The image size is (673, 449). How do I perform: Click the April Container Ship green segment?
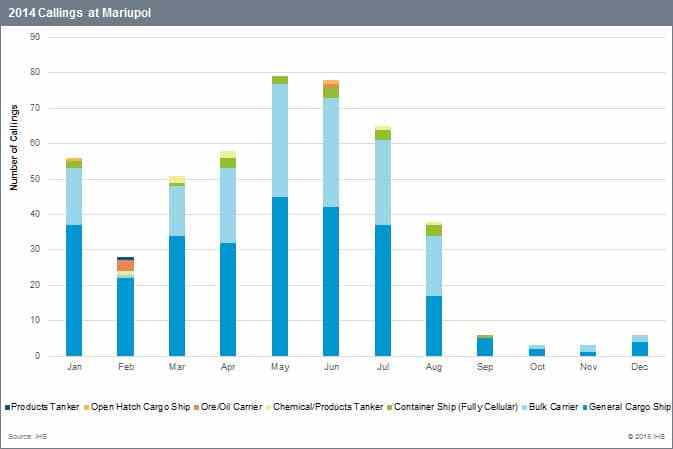point(228,163)
